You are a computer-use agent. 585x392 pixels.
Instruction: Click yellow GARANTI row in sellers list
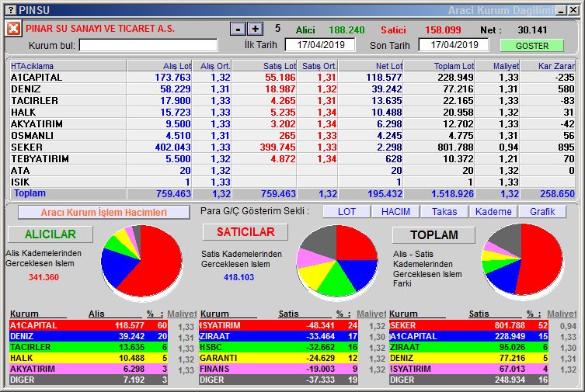[279, 358]
